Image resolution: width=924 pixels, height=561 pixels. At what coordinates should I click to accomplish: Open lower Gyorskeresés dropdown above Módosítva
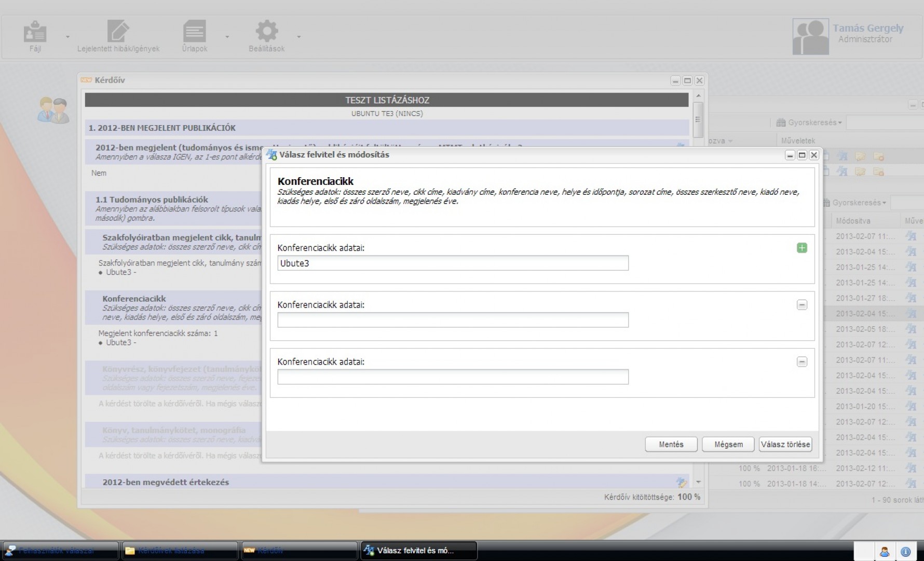coord(854,203)
